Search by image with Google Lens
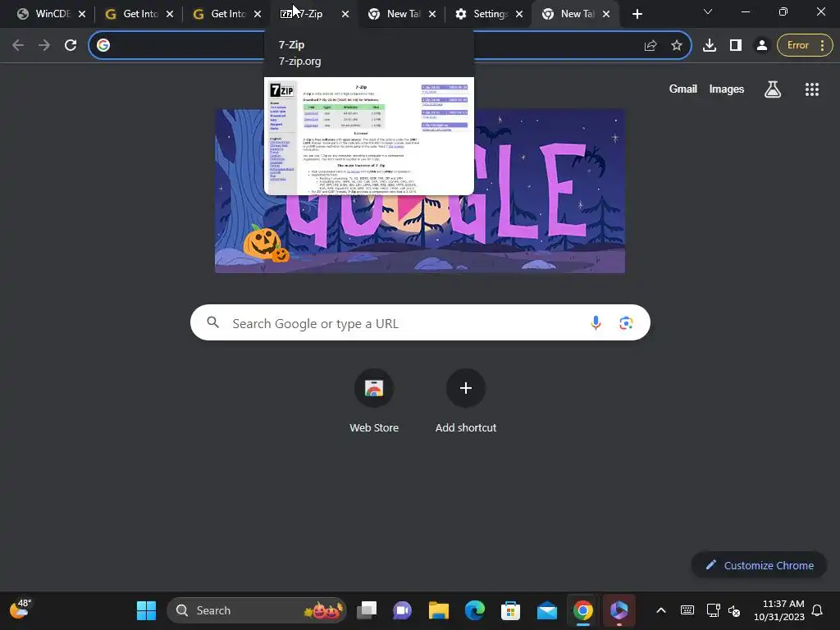The width and height of the screenshot is (840, 630). click(626, 323)
